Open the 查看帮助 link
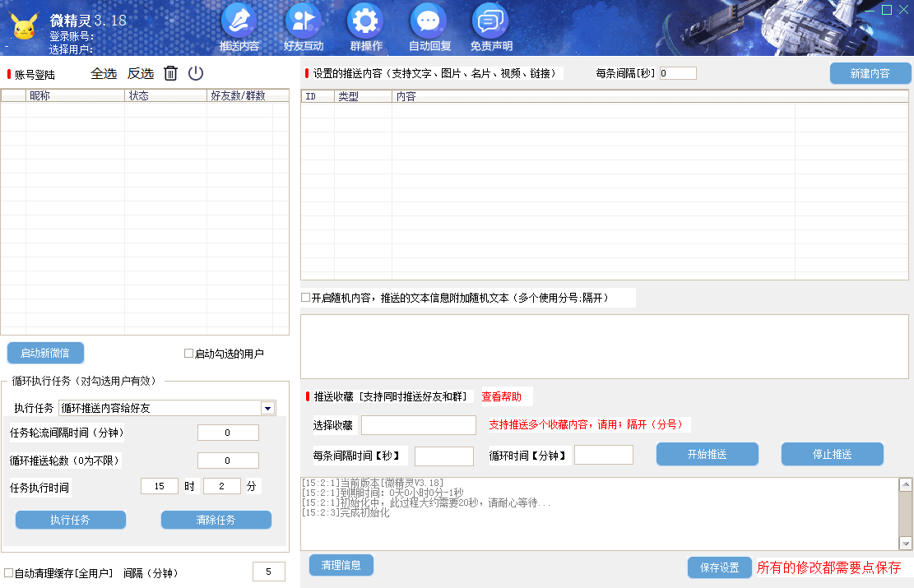Image resolution: width=914 pixels, height=588 pixels. (501, 396)
